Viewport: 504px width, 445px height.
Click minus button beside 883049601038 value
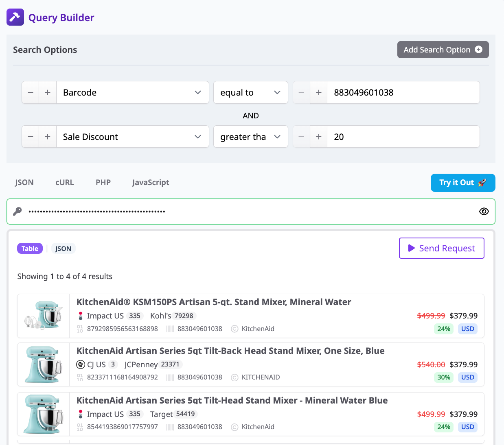click(x=301, y=92)
